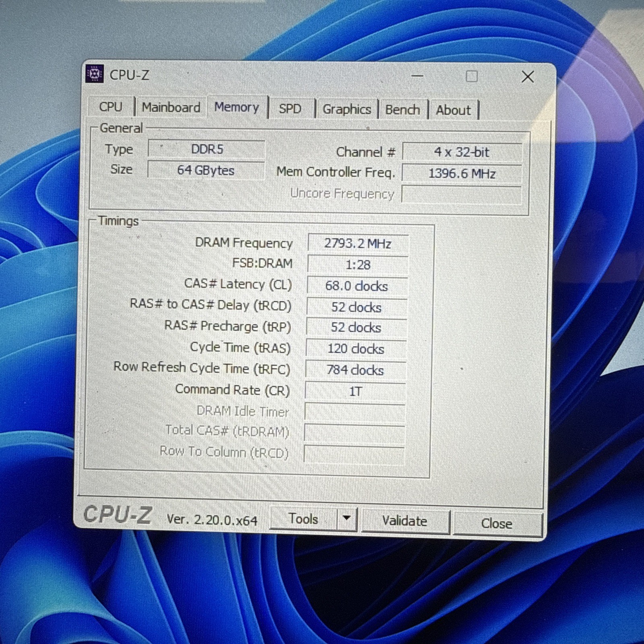Click the Tools button

(x=303, y=519)
